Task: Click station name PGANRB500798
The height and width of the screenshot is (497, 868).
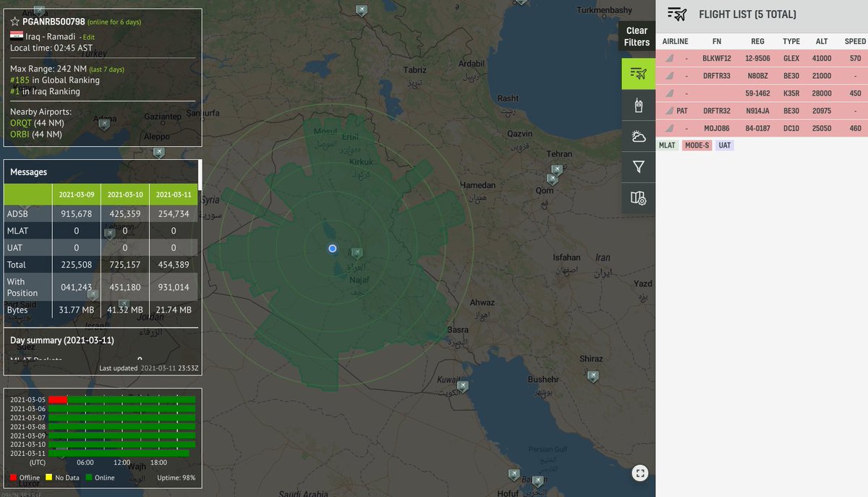Action: click(54, 22)
